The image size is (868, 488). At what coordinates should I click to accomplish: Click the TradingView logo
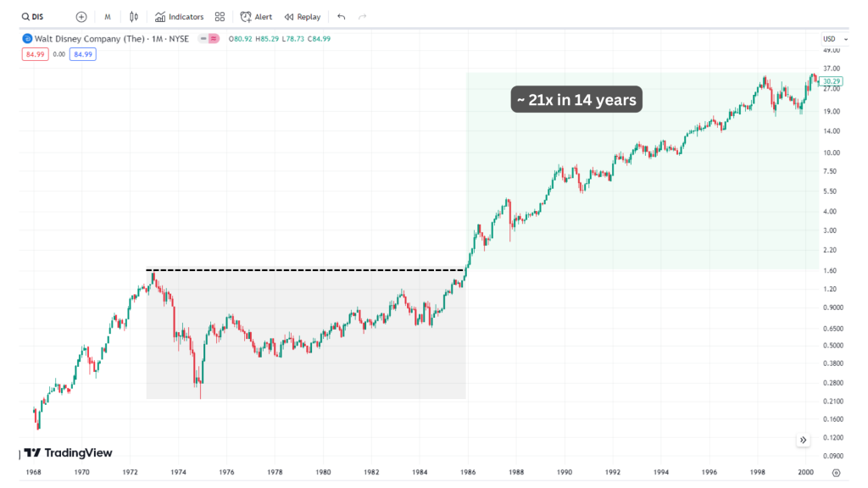tap(68, 453)
